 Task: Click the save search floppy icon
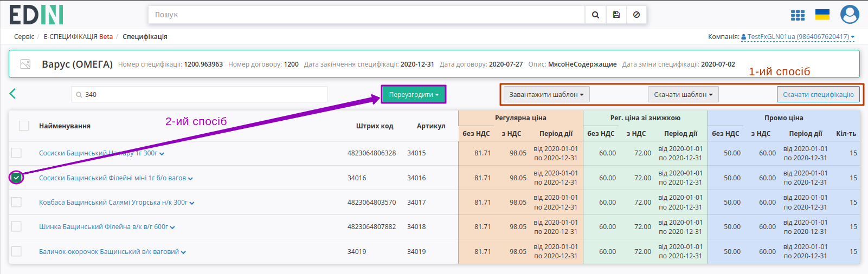tap(616, 15)
